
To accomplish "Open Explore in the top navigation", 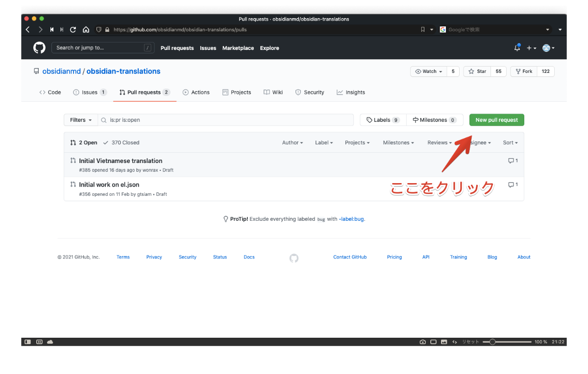I will (269, 48).
